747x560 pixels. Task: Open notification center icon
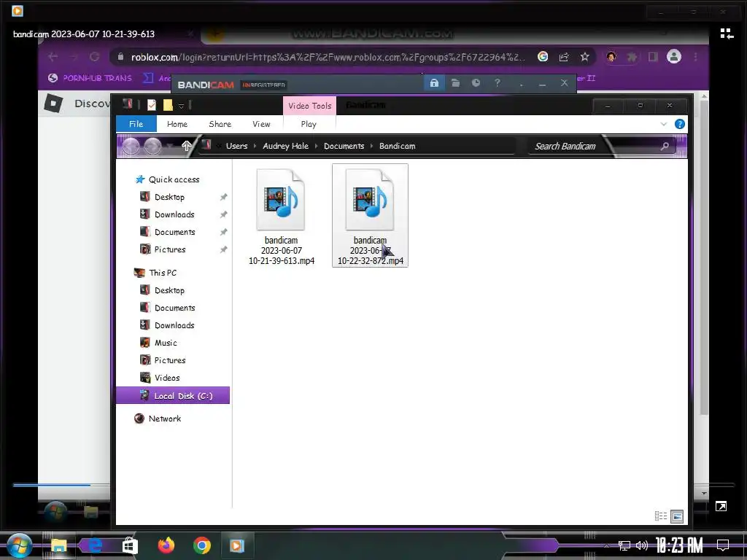[x=723, y=545]
